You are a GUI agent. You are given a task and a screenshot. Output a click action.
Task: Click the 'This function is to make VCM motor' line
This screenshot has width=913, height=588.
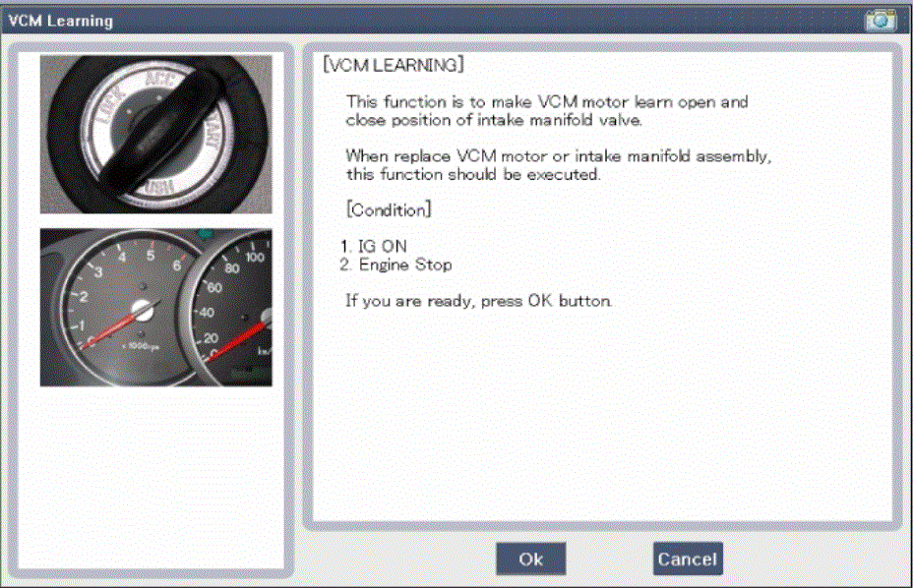click(547, 102)
